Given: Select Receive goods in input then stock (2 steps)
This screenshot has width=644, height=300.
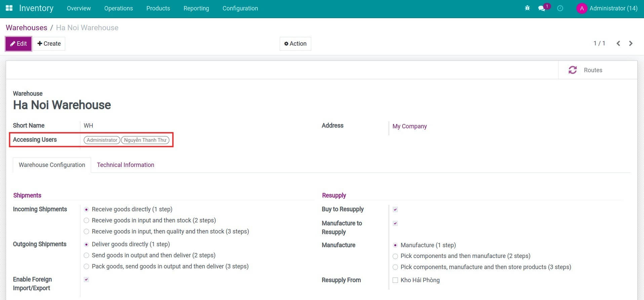Looking at the screenshot, I should pos(86,220).
